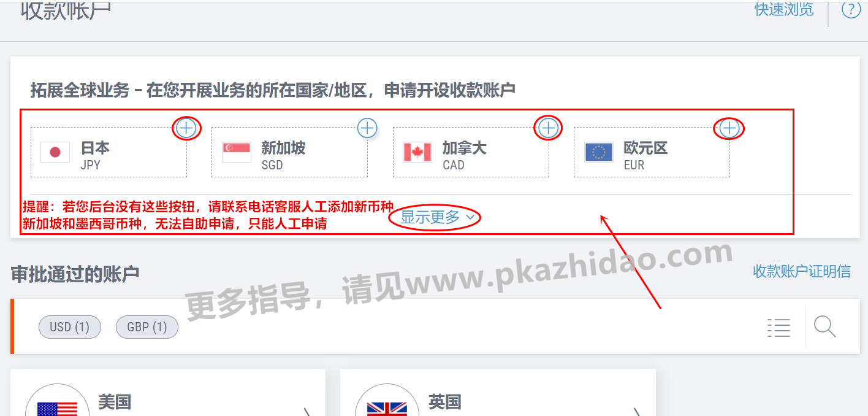868x416 pixels.
Task: Click the Singapore flag icon
Action: [x=237, y=152]
